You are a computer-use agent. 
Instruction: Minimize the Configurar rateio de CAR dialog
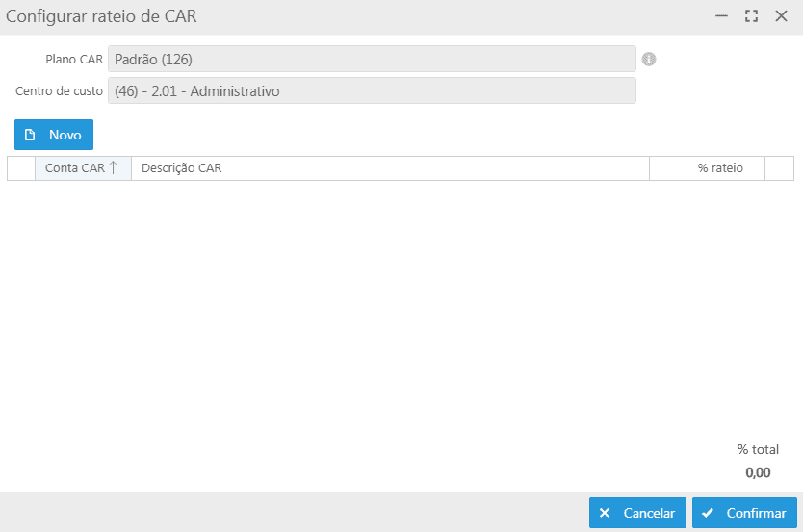tap(721, 16)
